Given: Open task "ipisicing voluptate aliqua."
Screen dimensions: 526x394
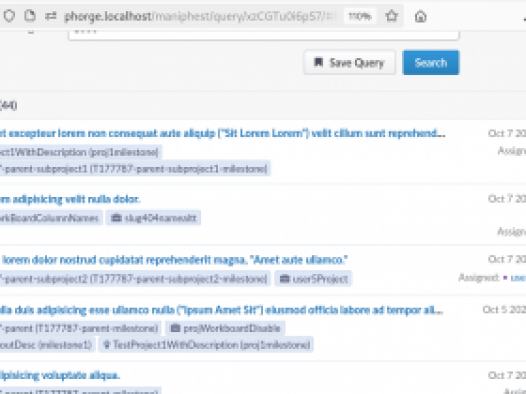Looking at the screenshot, I should [x=60, y=375].
